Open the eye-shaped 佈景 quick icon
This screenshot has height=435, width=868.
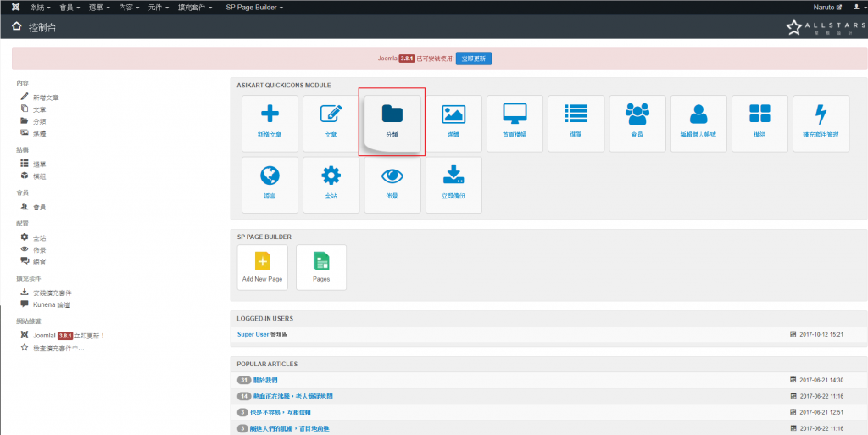[392, 184]
